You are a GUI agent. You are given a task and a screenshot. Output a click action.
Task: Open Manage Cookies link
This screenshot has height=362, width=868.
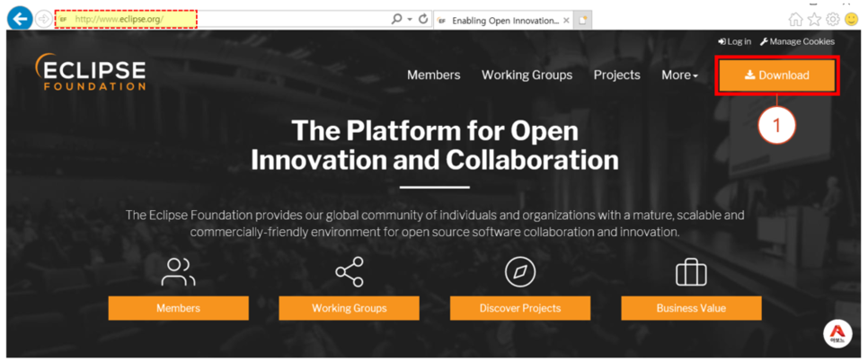point(797,41)
